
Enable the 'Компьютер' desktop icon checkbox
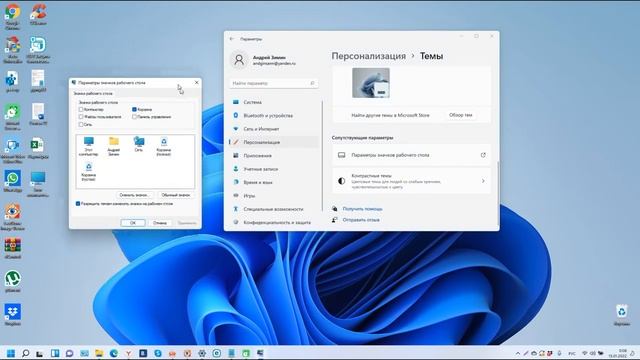(x=81, y=109)
